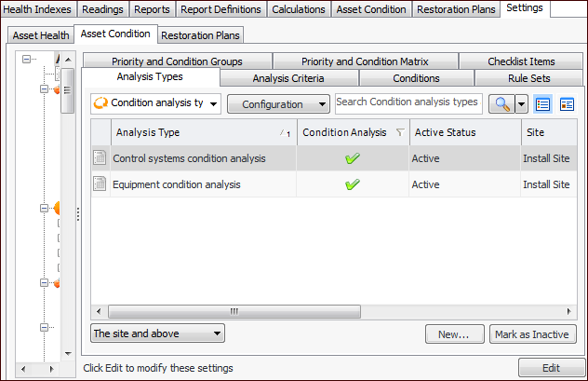Click the magnifier search icon
The height and width of the screenshot is (381, 588).
[x=502, y=104]
